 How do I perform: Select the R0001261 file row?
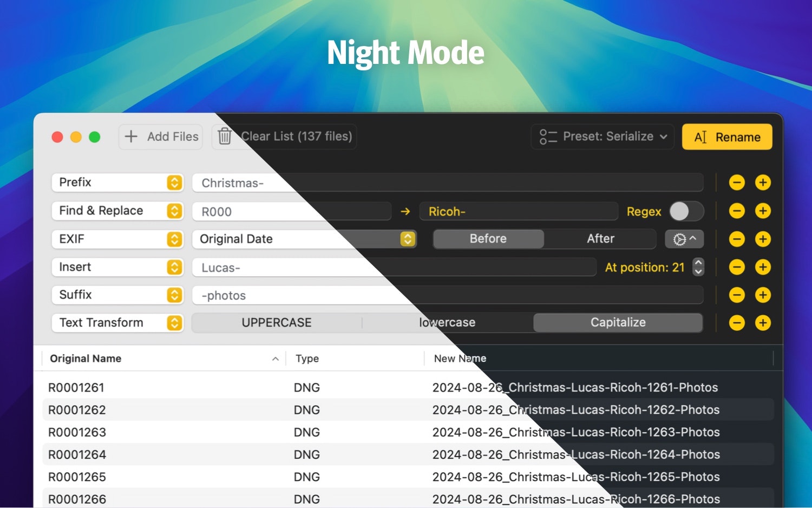click(408, 388)
